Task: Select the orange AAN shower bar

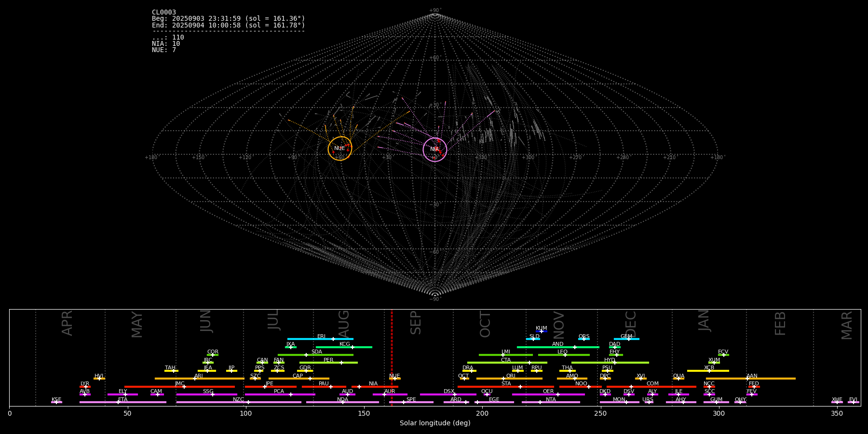Action: 751,379
